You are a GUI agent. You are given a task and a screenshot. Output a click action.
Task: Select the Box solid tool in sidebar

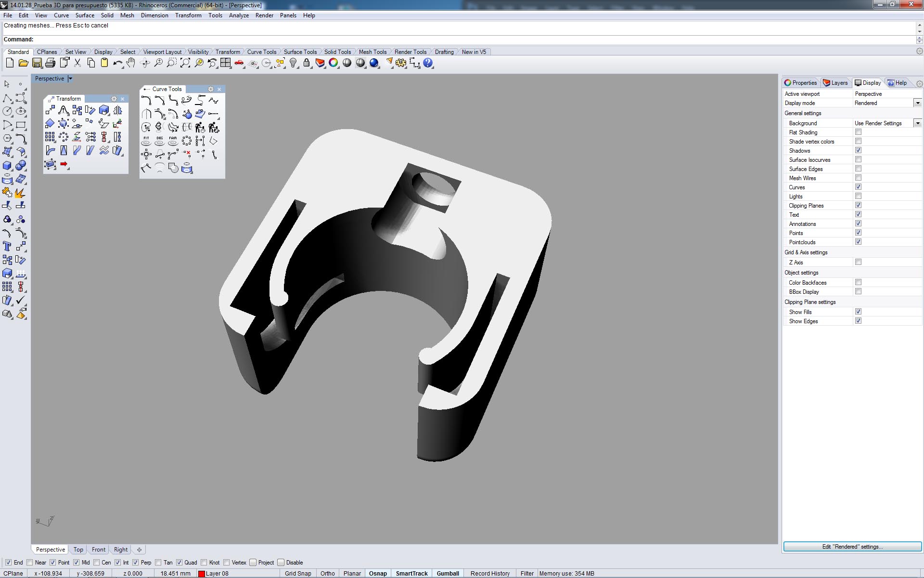tap(7, 165)
